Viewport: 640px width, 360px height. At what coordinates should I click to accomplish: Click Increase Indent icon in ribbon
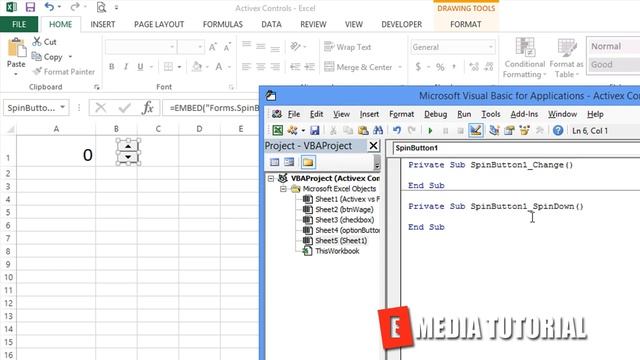(x=310, y=67)
